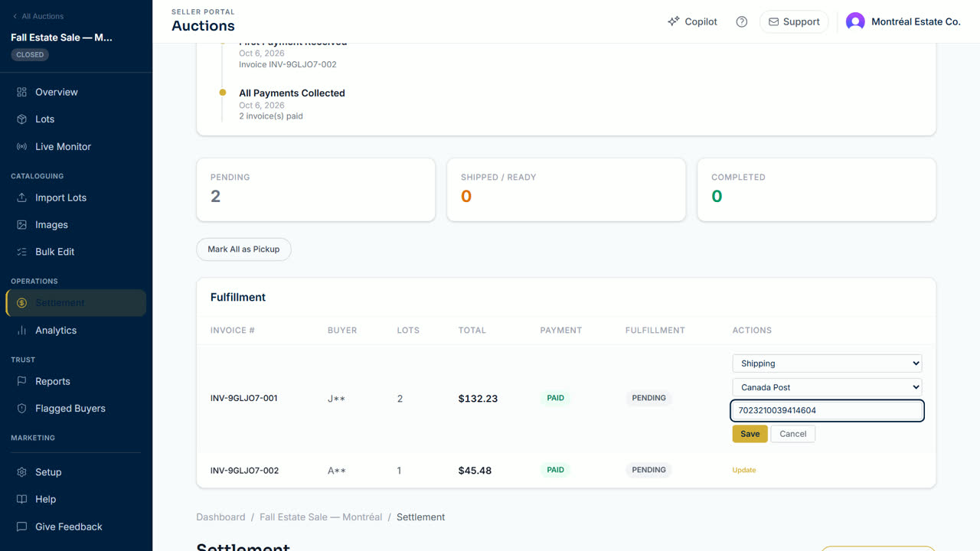980x551 pixels.
Task: Cancel the fulfillment edit
Action: [x=793, y=434]
